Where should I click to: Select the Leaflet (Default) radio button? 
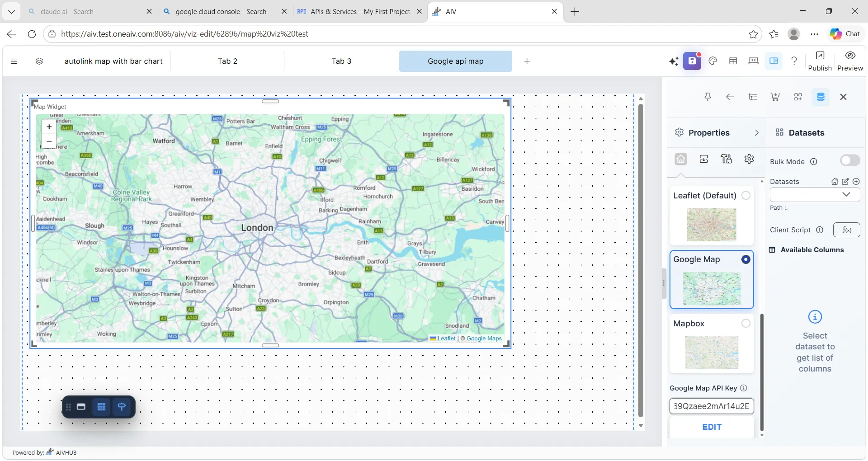tap(746, 195)
